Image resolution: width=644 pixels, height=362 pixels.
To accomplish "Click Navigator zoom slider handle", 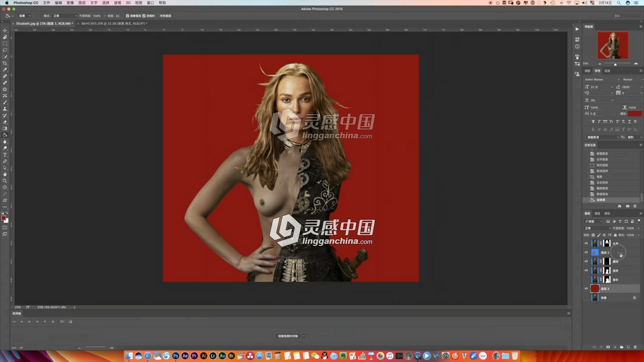I will pyautogui.click(x=615, y=64).
